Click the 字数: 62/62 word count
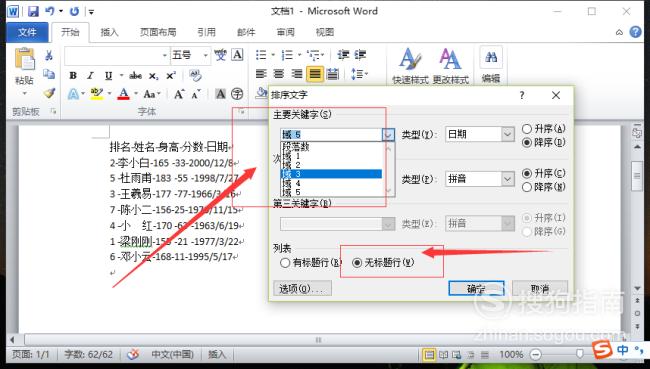This screenshot has width=650, height=369. (88, 354)
